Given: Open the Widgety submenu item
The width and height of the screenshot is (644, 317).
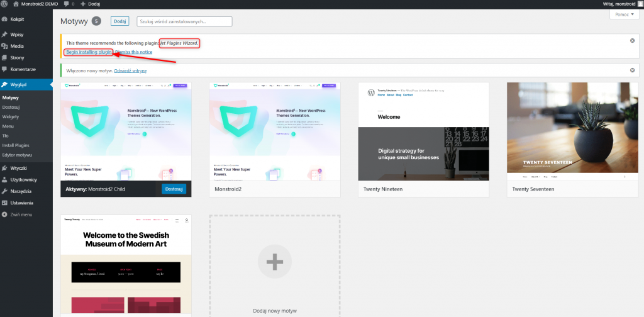Looking at the screenshot, I should [x=10, y=116].
